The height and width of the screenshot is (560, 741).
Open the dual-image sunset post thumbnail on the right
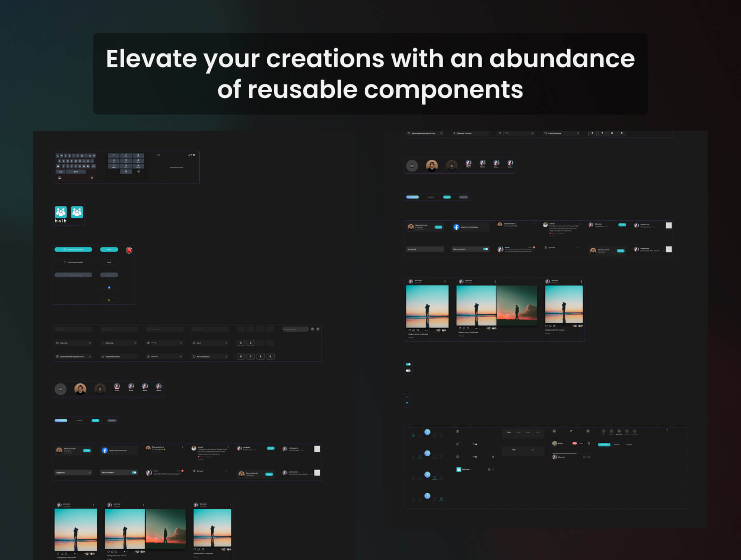(496, 306)
